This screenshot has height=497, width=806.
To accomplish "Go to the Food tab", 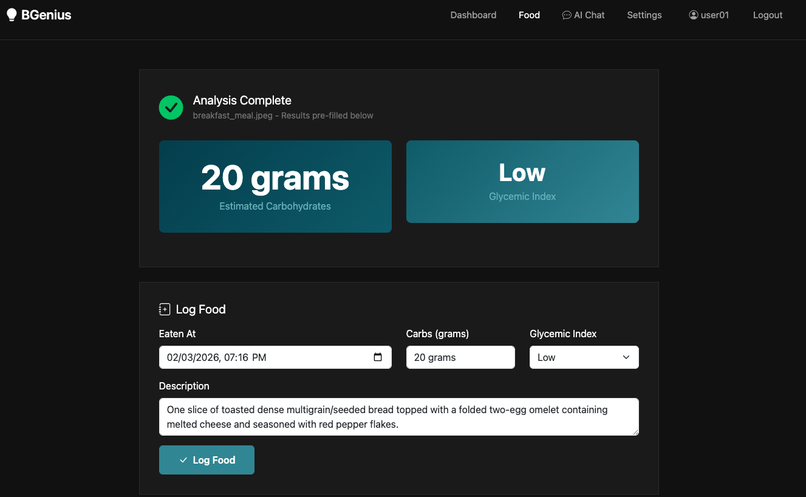I will coord(529,15).
